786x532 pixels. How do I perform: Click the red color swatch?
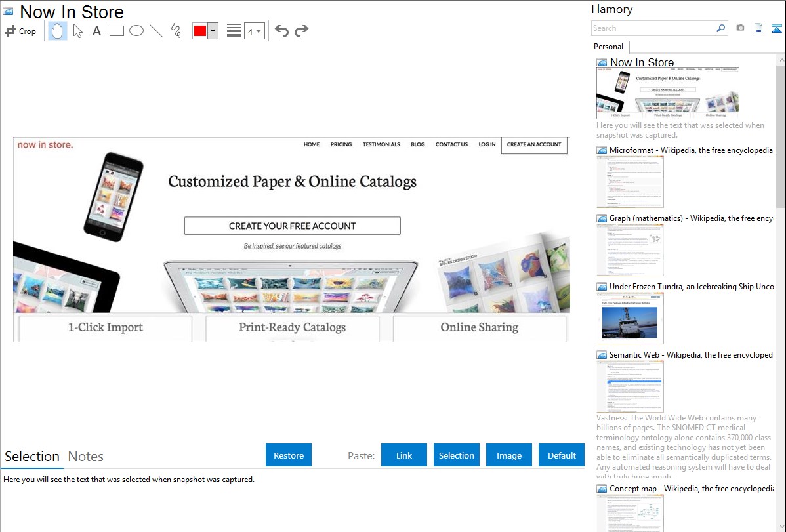pyautogui.click(x=200, y=31)
